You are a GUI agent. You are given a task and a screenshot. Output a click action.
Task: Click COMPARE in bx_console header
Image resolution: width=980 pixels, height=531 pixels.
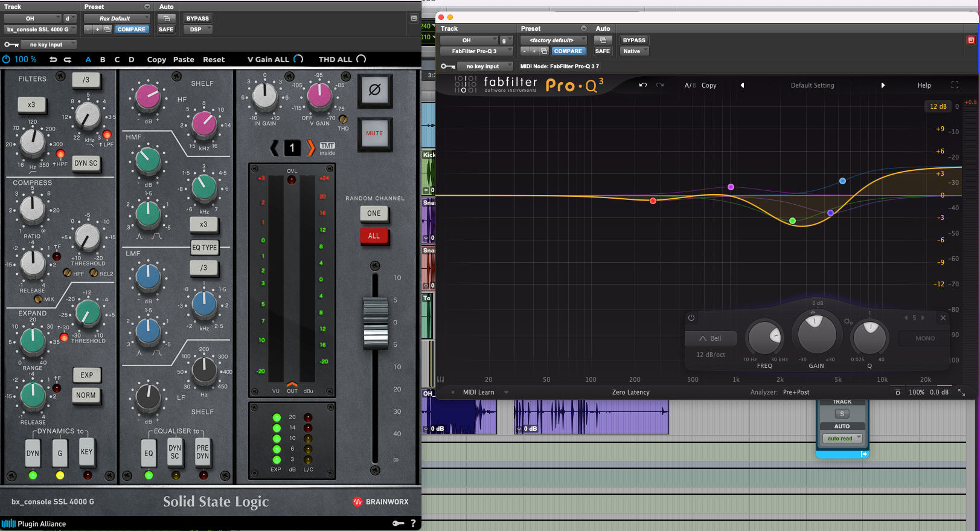[x=132, y=30]
